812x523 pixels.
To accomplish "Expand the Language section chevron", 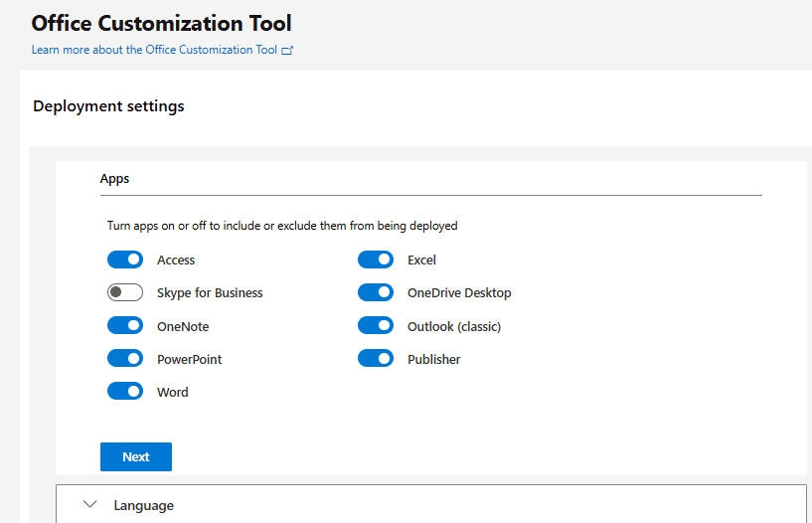I will (x=90, y=505).
